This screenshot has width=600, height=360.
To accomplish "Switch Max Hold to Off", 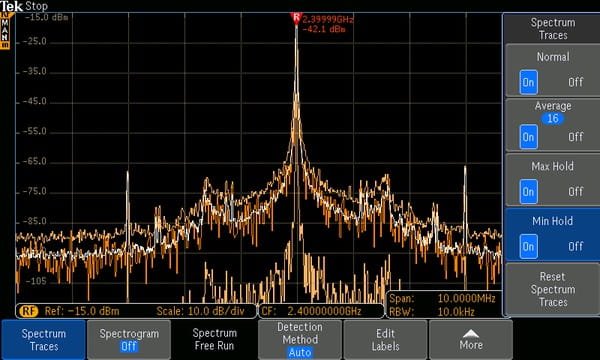I will pyautogui.click(x=575, y=191).
